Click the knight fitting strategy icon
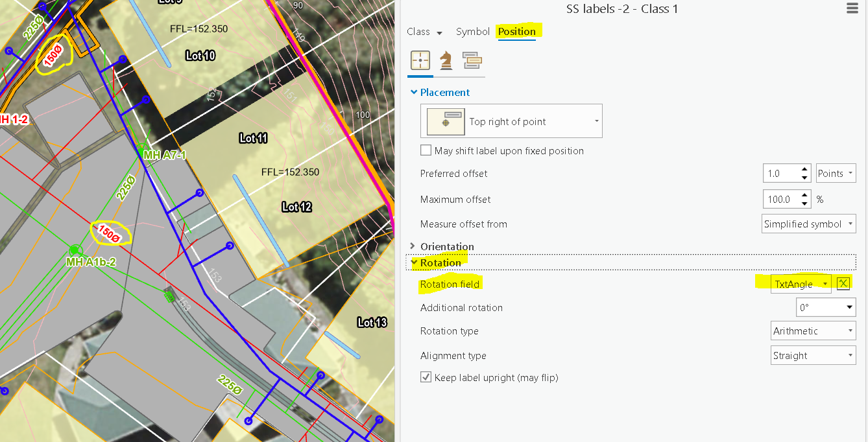 click(446, 60)
